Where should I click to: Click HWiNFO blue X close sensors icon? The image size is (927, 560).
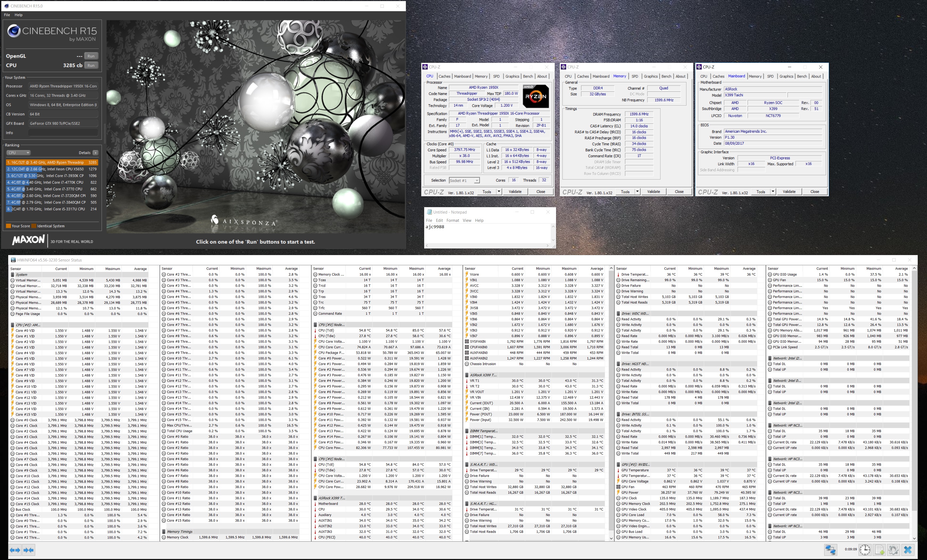click(x=908, y=550)
